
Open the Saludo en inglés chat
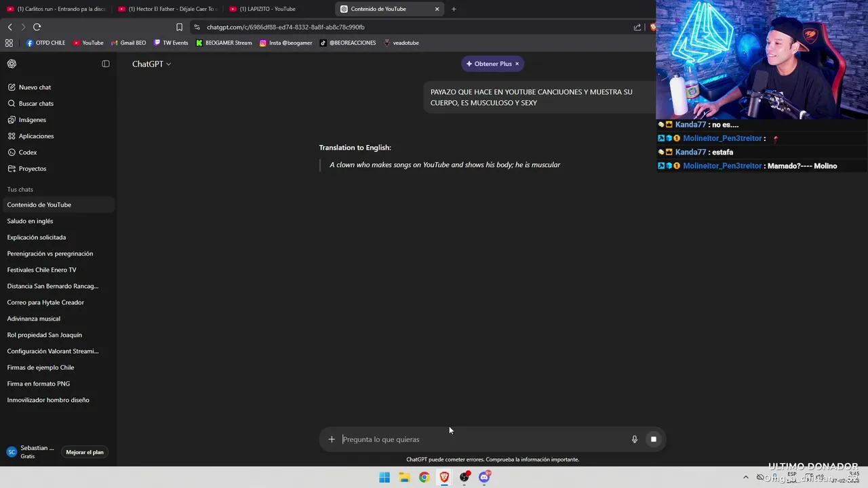[x=58, y=221]
